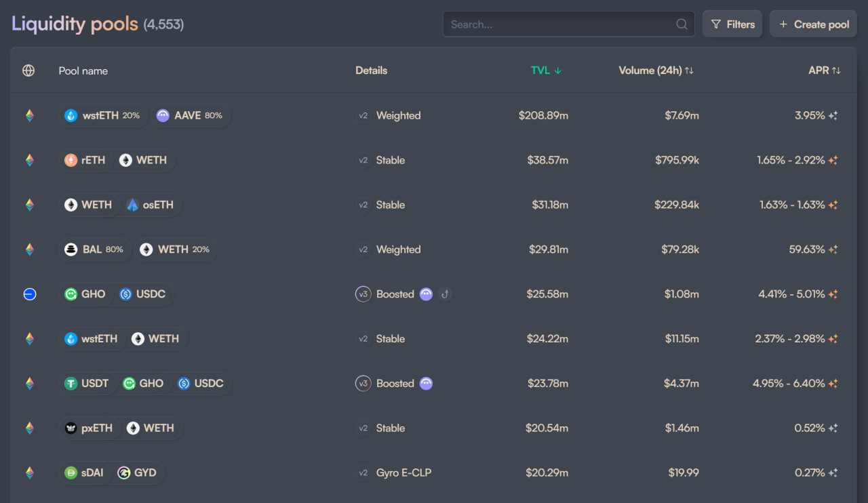Click the pxETH token icon
The image size is (868, 503).
tap(71, 428)
